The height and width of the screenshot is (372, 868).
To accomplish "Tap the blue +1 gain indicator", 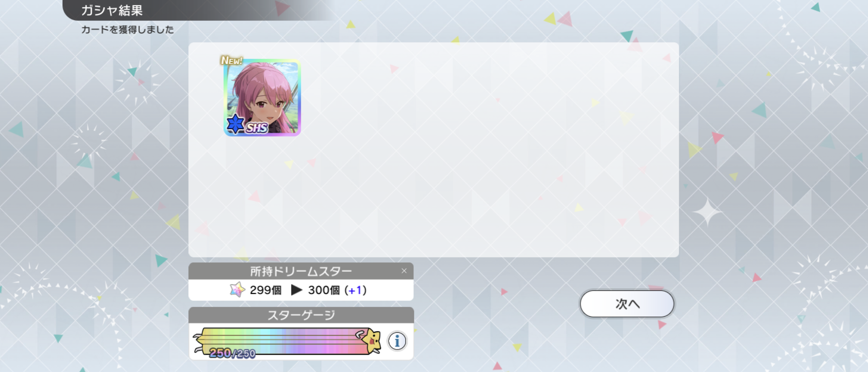I will click(355, 291).
